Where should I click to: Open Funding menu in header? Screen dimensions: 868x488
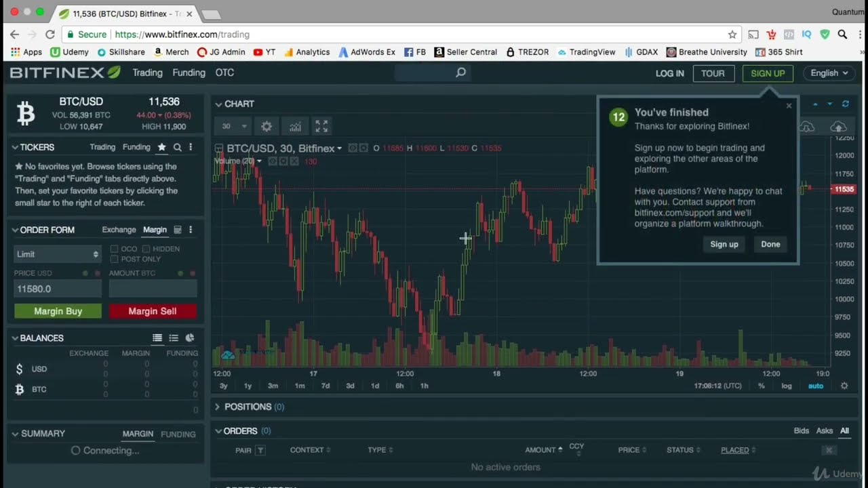(x=189, y=73)
